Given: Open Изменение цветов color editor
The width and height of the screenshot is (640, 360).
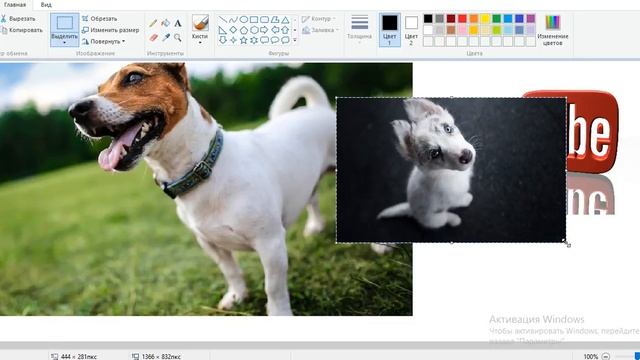Looking at the screenshot, I should click(553, 30).
